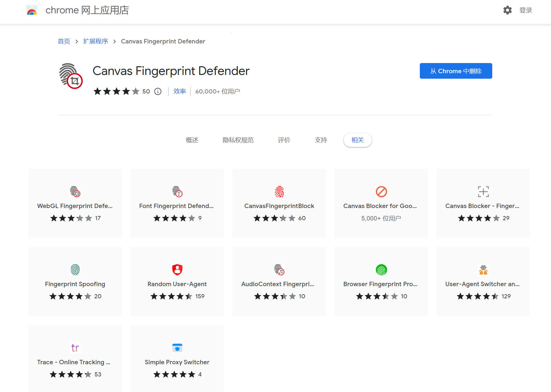The height and width of the screenshot is (392, 551).
Task: Open Browser Fingerprint Protector green icon
Action: coord(381,270)
